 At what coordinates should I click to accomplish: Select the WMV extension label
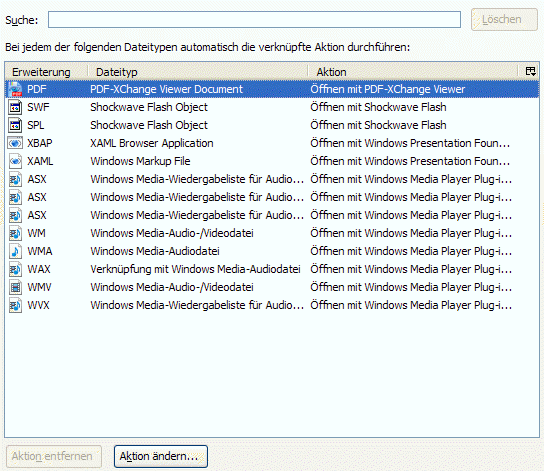tap(39, 288)
